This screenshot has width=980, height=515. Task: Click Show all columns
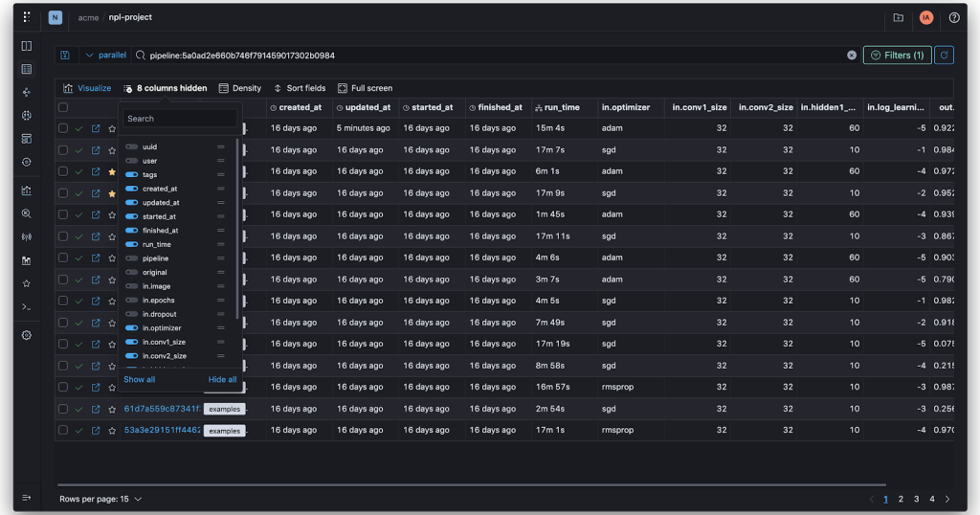(x=139, y=379)
